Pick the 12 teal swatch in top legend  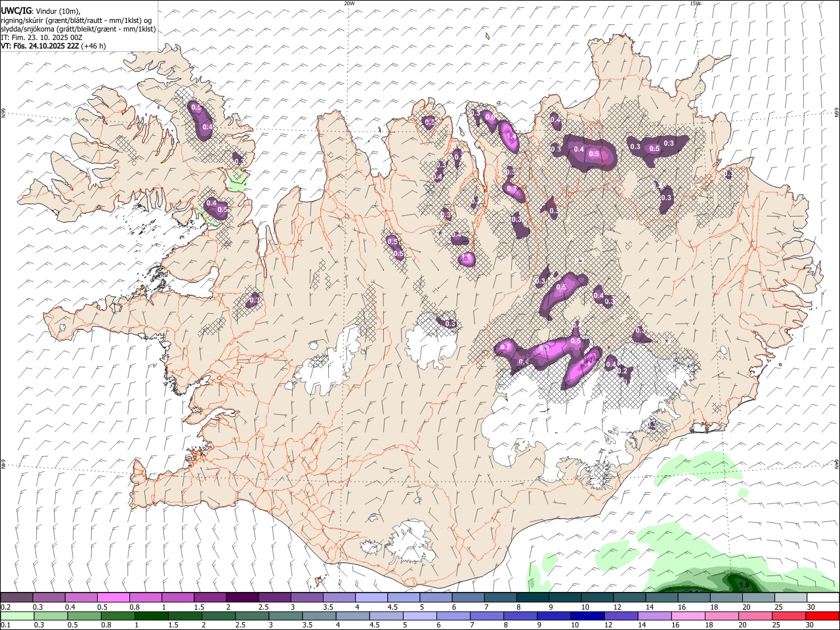629,598
